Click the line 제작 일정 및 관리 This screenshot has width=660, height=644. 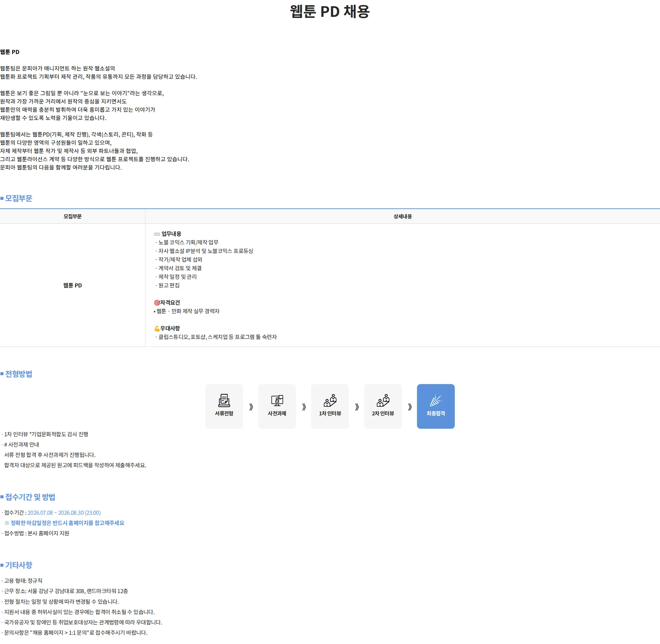point(177,277)
